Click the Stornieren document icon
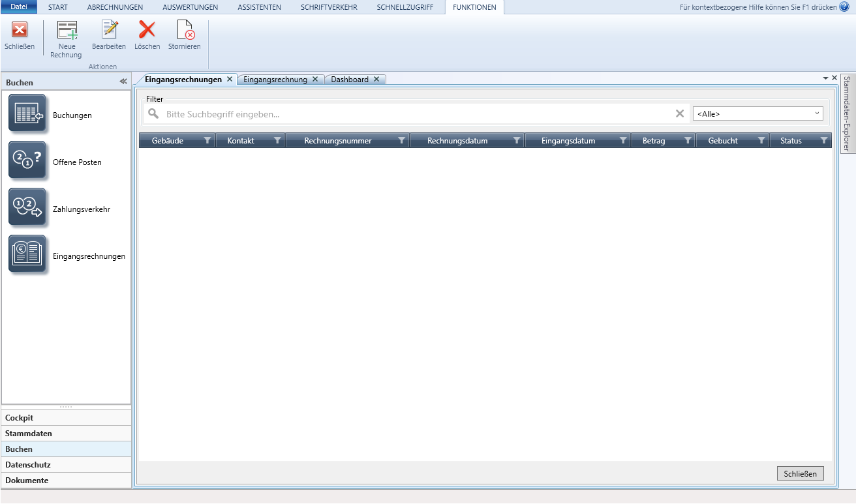Image resolution: width=856 pixels, height=504 pixels. pos(185,30)
